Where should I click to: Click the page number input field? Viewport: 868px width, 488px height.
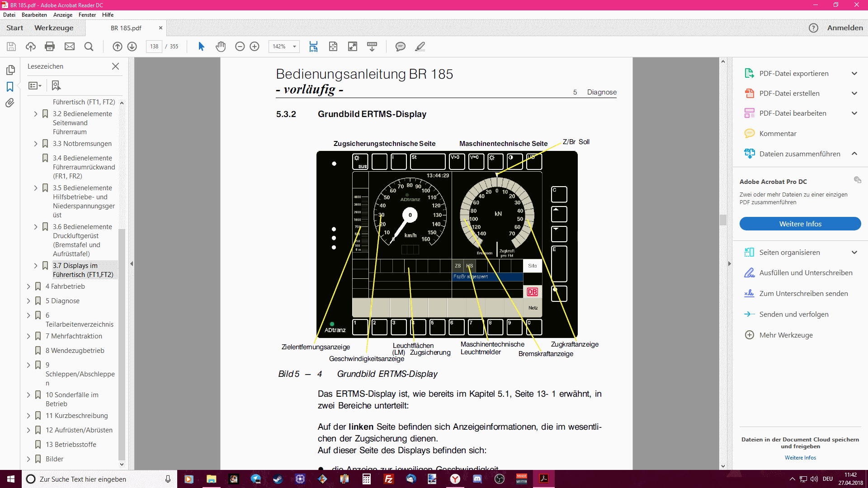point(154,47)
